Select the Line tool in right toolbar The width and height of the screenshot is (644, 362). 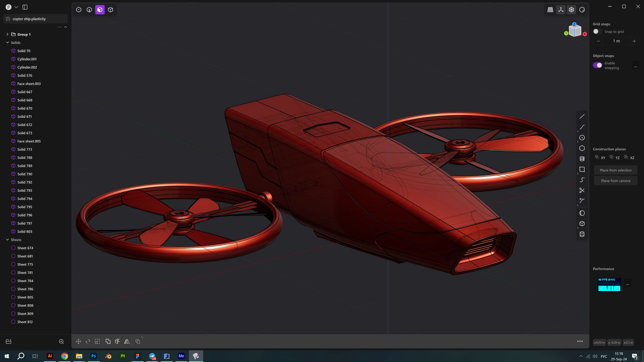click(582, 117)
